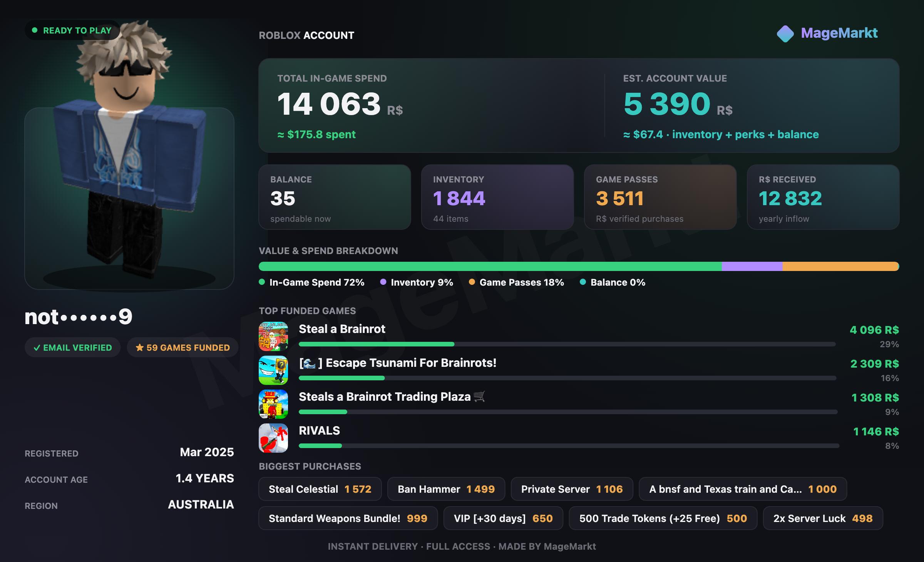Image resolution: width=924 pixels, height=562 pixels.
Task: Select the Ban Hammer 1 499 purchase chip
Action: click(446, 489)
